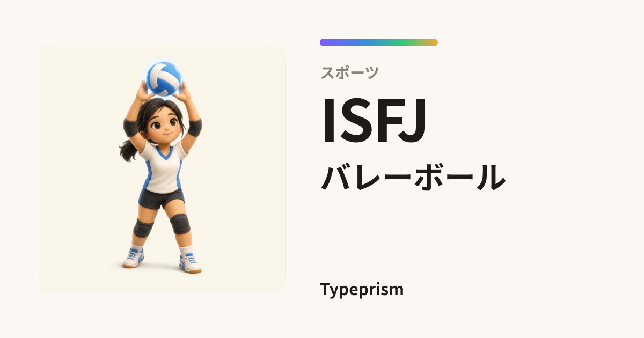644x338 pixels.
Task: Click the blue and white volleyball
Action: (x=164, y=78)
